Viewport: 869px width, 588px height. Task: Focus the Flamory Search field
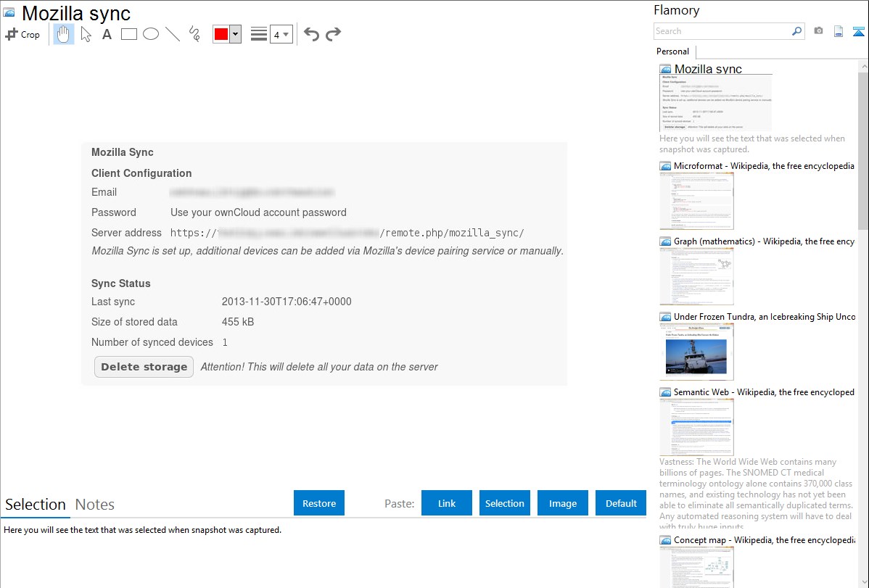[722, 31]
